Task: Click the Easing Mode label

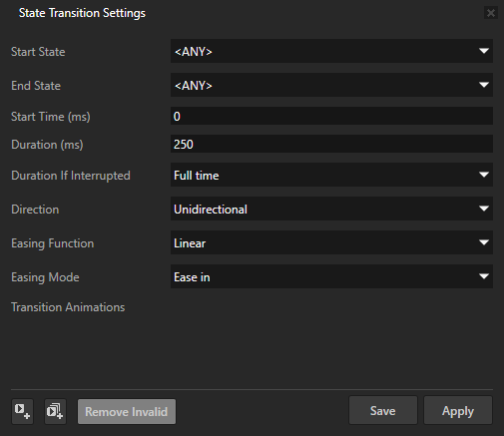Action: coord(45,277)
